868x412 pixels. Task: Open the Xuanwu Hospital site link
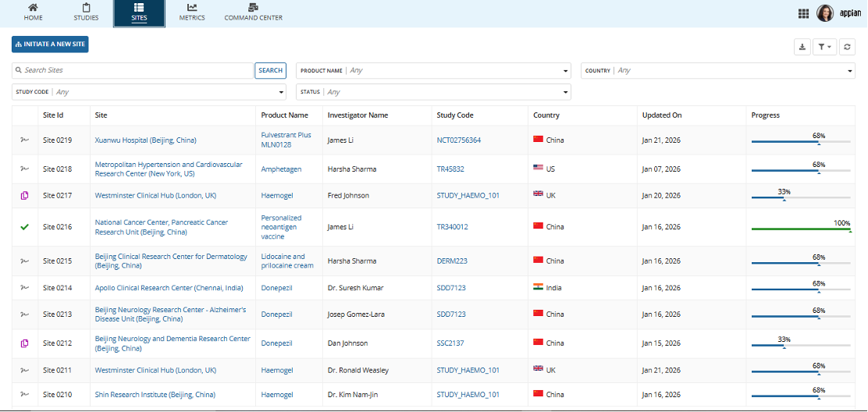[x=145, y=140]
